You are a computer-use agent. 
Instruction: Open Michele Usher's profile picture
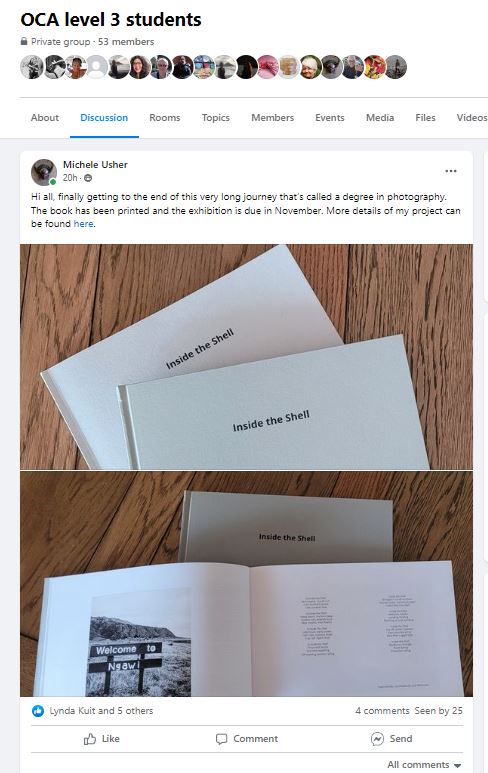point(44,172)
